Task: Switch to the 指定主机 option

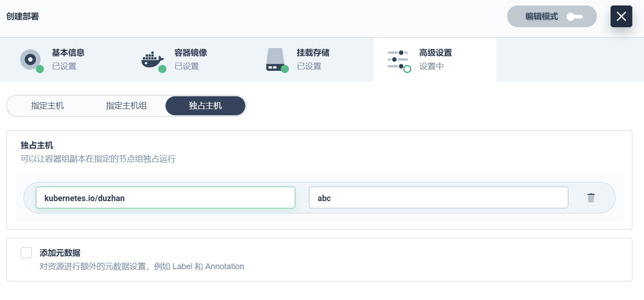Action: pyautogui.click(x=47, y=106)
